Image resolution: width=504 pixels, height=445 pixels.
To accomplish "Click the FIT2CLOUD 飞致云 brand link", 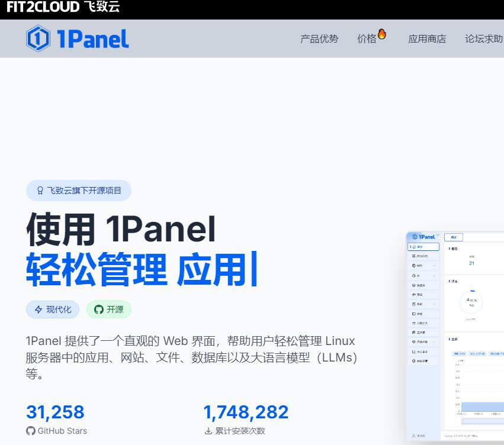I will [63, 7].
